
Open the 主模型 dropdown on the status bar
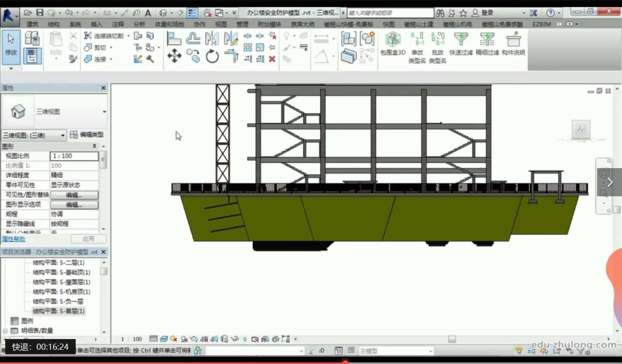[430, 350]
